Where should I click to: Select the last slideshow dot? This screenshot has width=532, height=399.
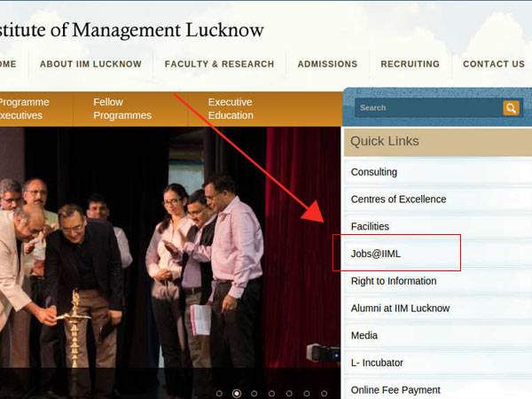[x=324, y=394]
